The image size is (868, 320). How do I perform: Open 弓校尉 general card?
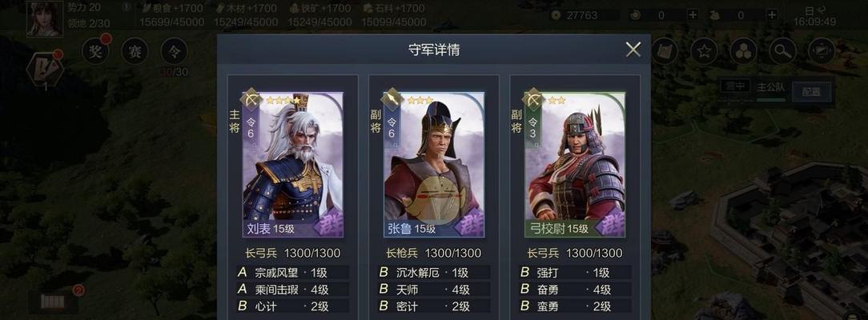(x=575, y=165)
